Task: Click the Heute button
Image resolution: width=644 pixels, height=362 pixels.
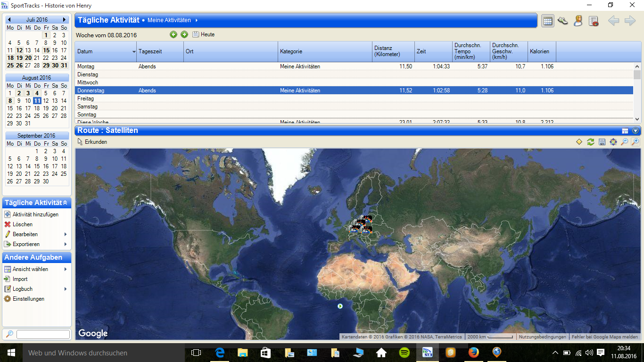Action: click(x=204, y=34)
